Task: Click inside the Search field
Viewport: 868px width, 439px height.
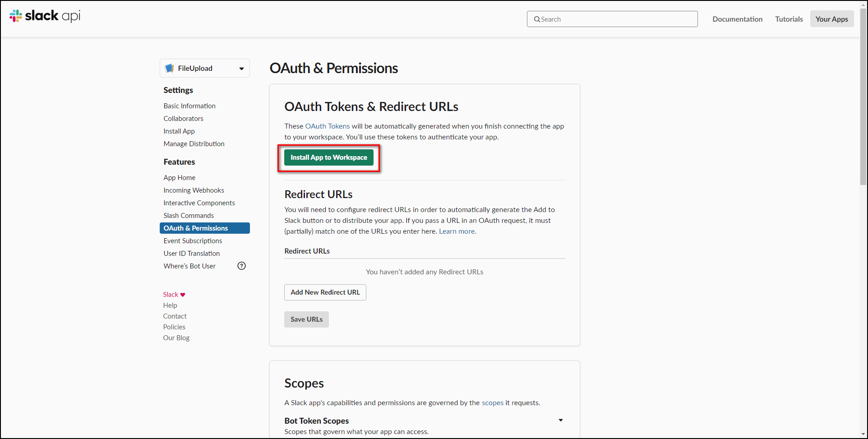Action: [x=612, y=19]
